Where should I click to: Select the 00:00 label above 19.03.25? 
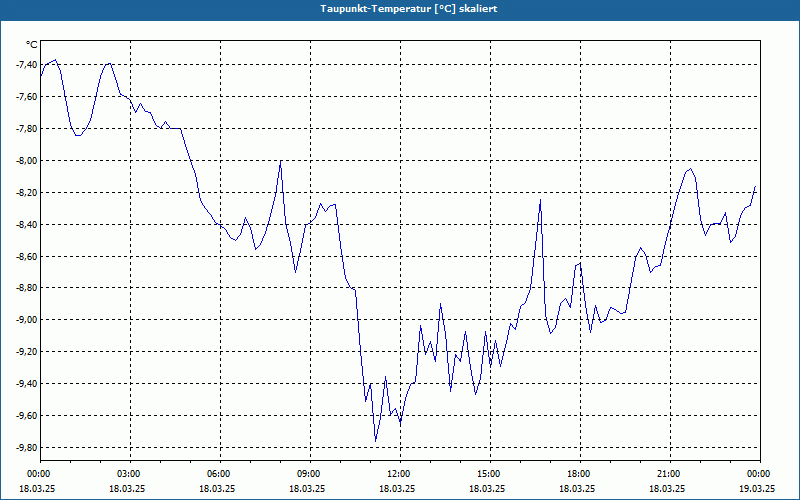[760, 474]
